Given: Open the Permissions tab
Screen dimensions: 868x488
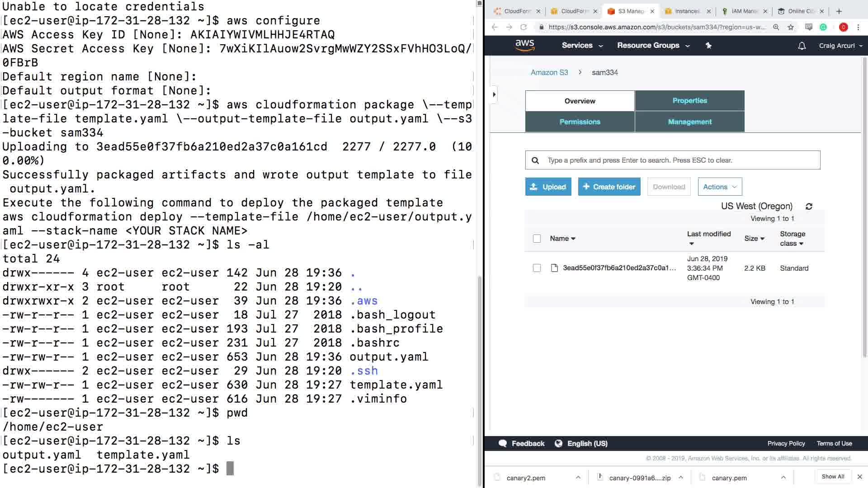Looking at the screenshot, I should (x=580, y=122).
